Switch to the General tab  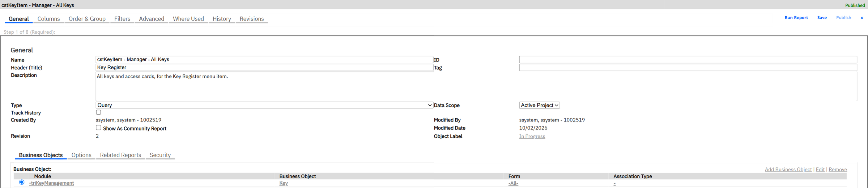19,19
